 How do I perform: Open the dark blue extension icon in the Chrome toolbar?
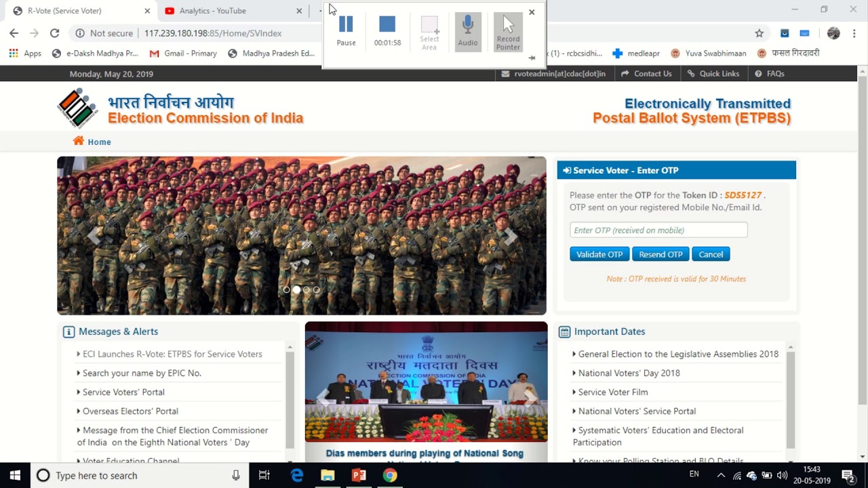tap(785, 33)
